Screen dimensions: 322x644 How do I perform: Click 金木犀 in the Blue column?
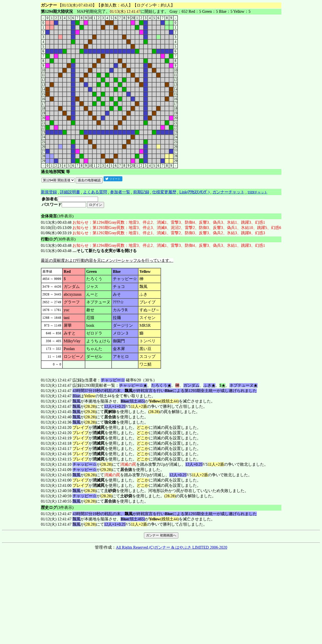pos(125,349)
